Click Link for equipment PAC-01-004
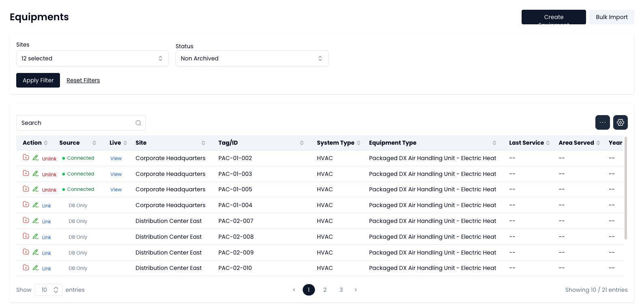The height and width of the screenshot is (304, 644). click(x=47, y=206)
